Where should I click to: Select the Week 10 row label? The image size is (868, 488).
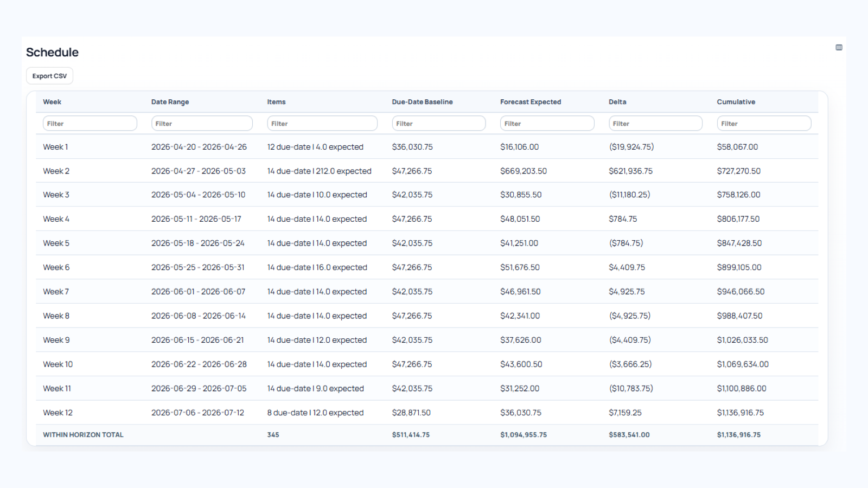pyautogui.click(x=58, y=364)
